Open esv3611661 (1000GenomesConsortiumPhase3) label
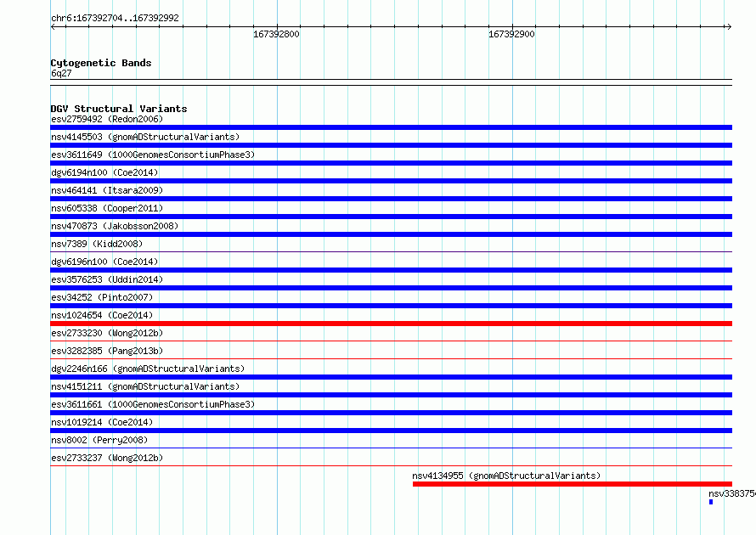The image size is (756, 535). pyautogui.click(x=153, y=404)
